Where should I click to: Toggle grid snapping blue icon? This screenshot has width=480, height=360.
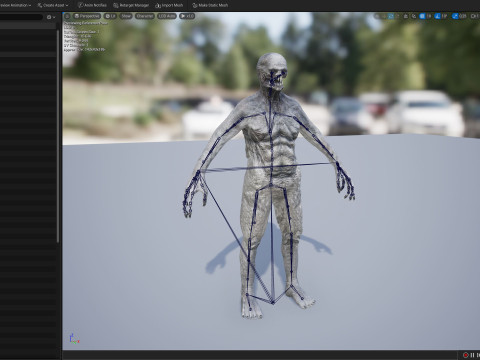422,16
